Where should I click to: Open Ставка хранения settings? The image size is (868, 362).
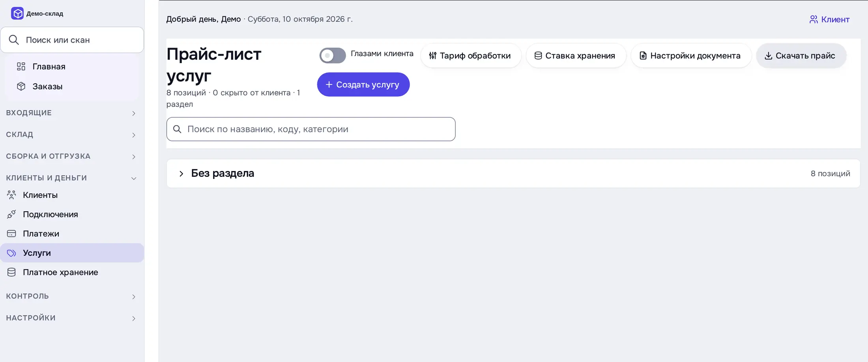pos(576,56)
